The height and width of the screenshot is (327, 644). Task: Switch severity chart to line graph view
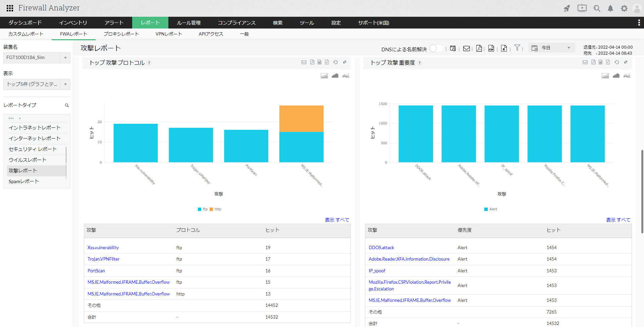point(627,76)
